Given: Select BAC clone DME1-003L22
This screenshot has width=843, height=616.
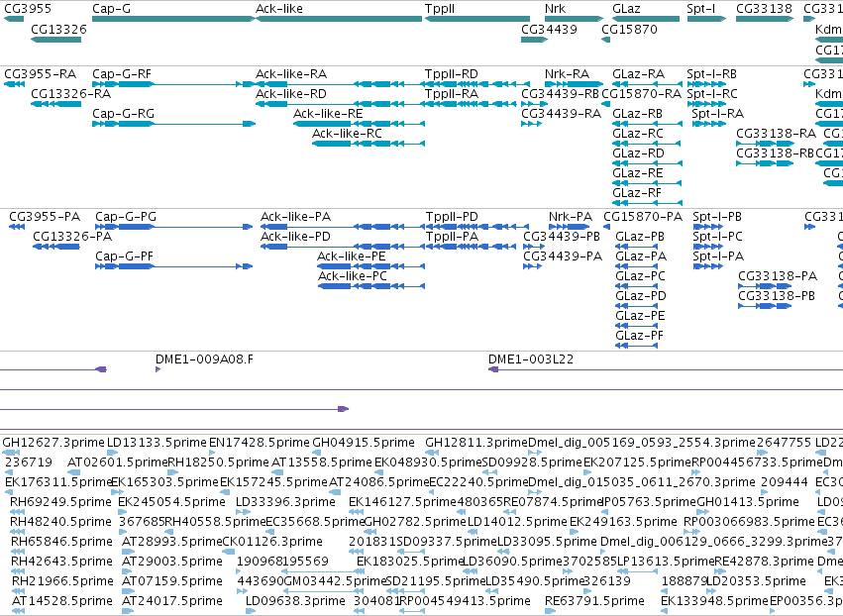Looking at the screenshot, I should point(531,359).
